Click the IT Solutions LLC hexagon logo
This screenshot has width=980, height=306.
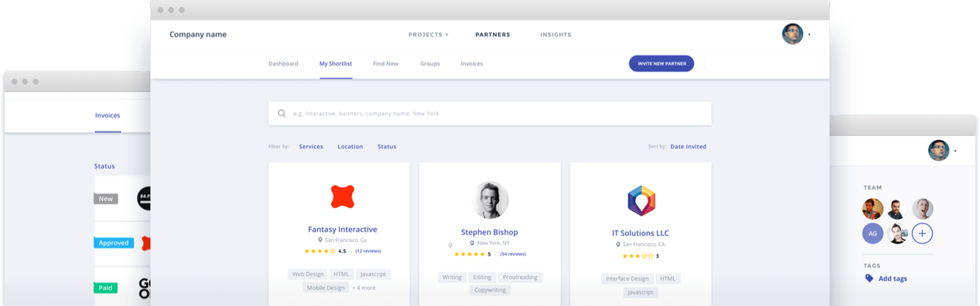tap(642, 200)
